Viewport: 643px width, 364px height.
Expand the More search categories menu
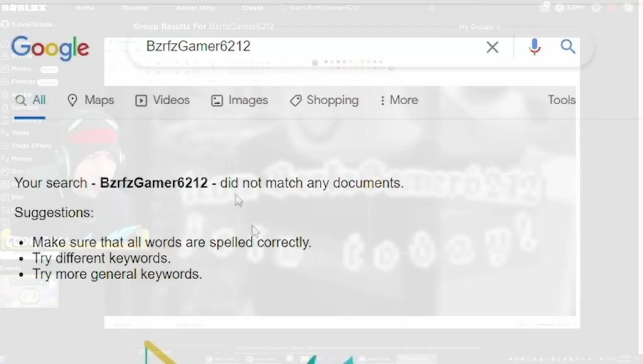coord(399,100)
